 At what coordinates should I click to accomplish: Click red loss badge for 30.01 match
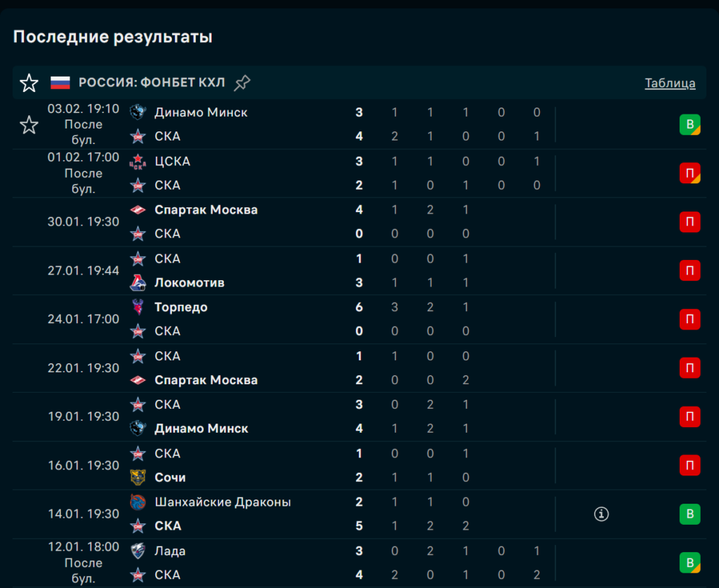click(x=690, y=222)
